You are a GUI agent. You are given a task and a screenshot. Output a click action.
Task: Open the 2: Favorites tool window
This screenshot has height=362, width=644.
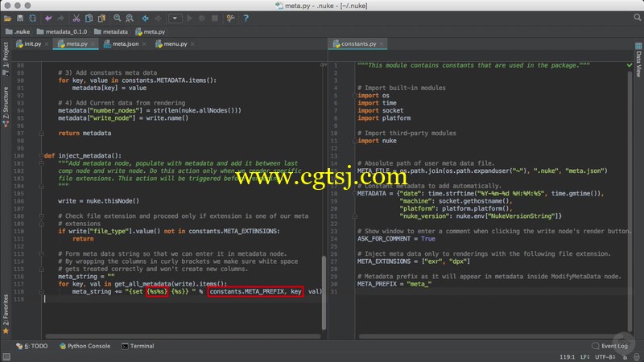6,314
